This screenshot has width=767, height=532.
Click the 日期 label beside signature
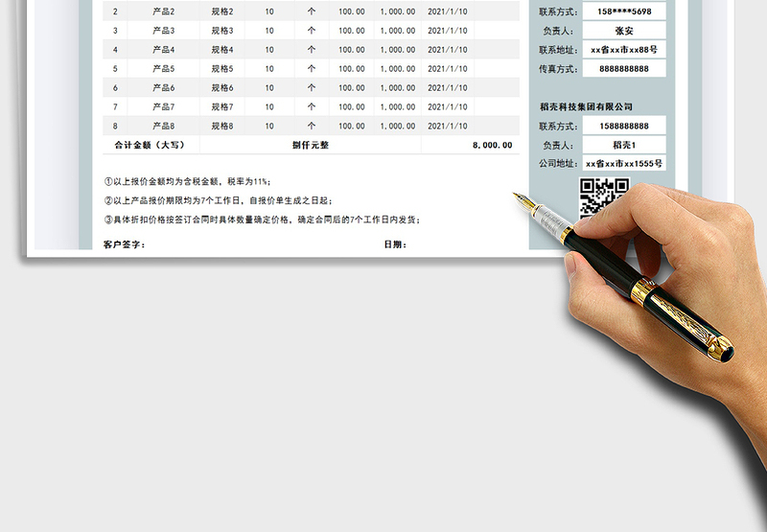pyautogui.click(x=395, y=244)
